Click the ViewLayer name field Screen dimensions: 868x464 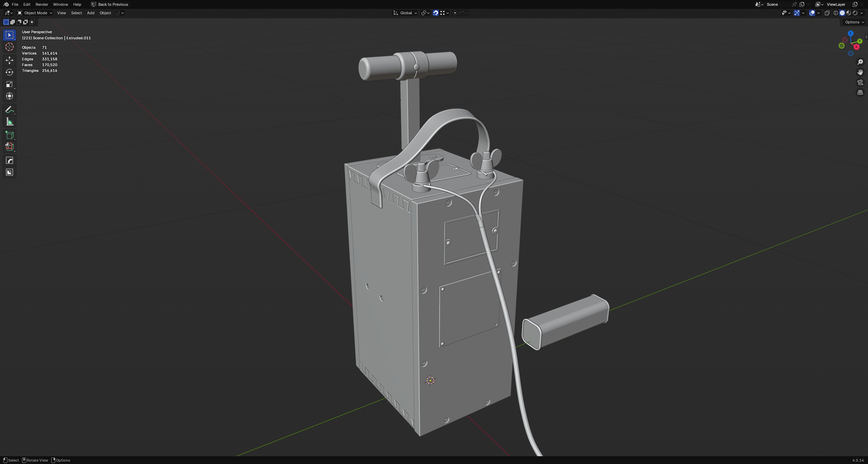(x=839, y=4)
